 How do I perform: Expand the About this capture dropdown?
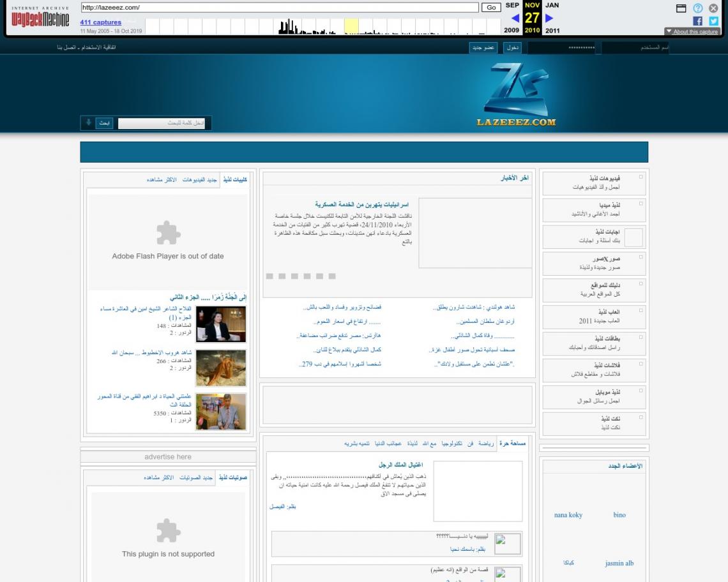tap(692, 31)
